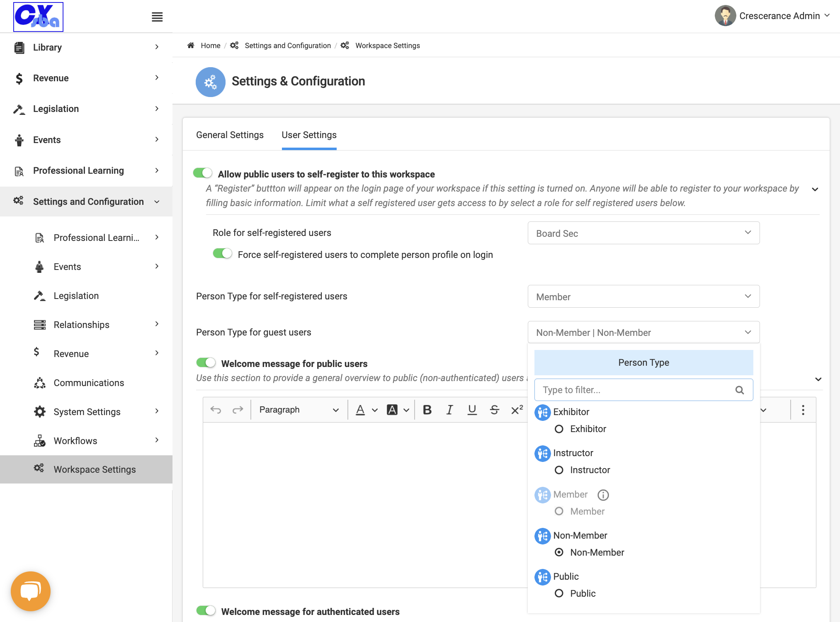Click the Undo arrow in editor

coord(216,410)
